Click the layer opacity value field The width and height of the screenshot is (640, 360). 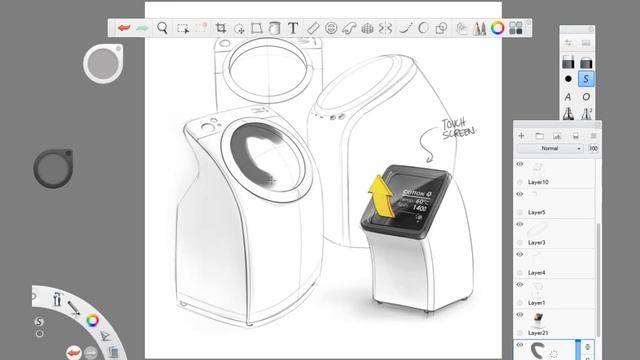pos(593,149)
